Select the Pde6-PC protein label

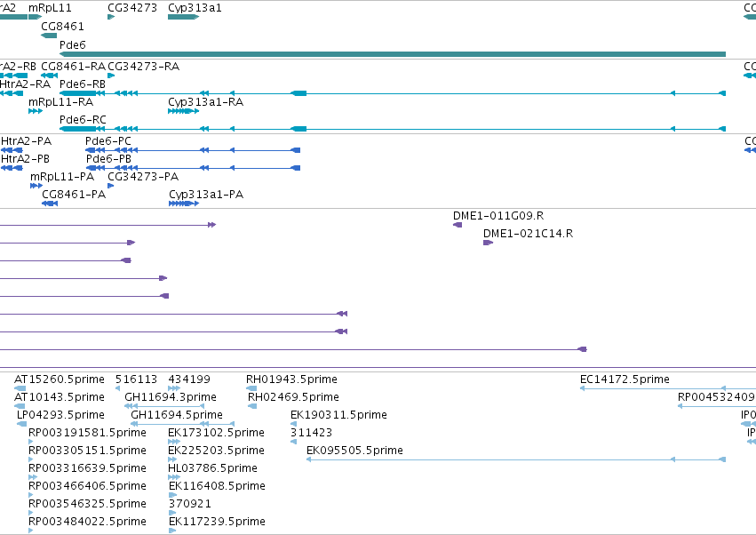[x=108, y=141]
